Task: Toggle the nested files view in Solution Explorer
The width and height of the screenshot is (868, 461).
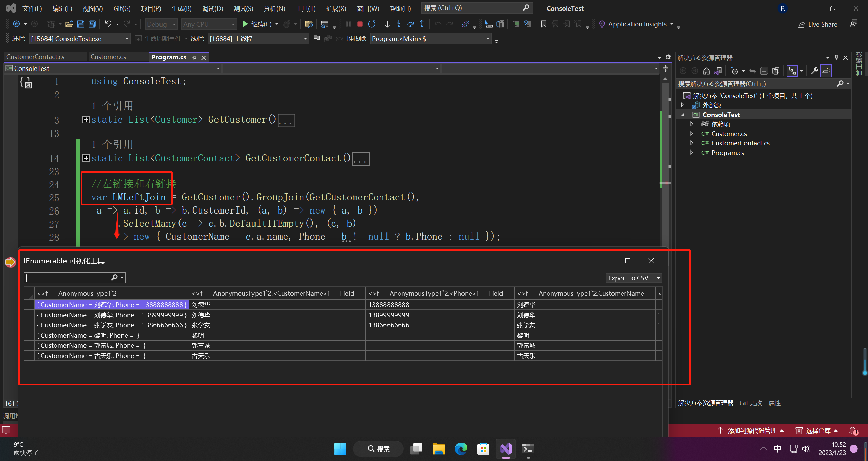Action: 792,71
